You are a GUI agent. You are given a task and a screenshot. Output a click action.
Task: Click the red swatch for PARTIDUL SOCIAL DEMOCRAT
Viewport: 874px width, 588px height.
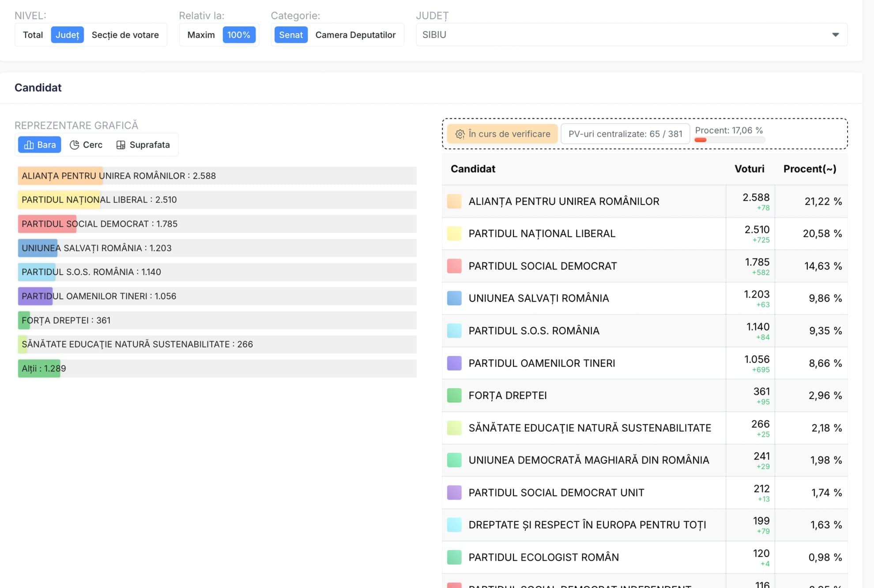pyautogui.click(x=454, y=266)
